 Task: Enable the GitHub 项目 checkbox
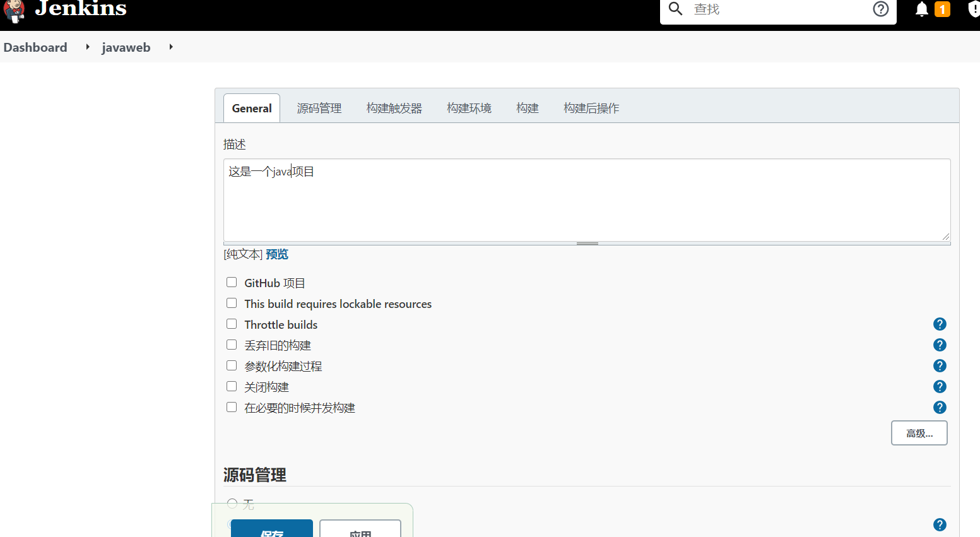pos(232,282)
